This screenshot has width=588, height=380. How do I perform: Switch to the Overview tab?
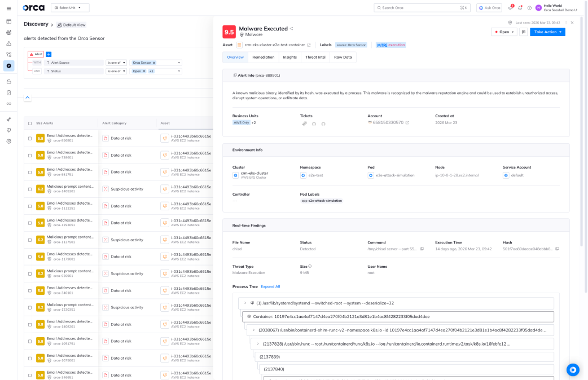(235, 58)
